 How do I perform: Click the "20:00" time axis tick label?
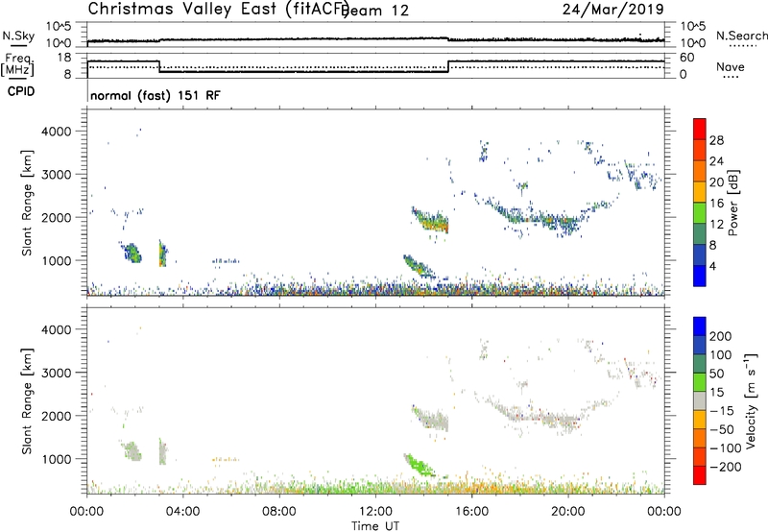click(567, 512)
